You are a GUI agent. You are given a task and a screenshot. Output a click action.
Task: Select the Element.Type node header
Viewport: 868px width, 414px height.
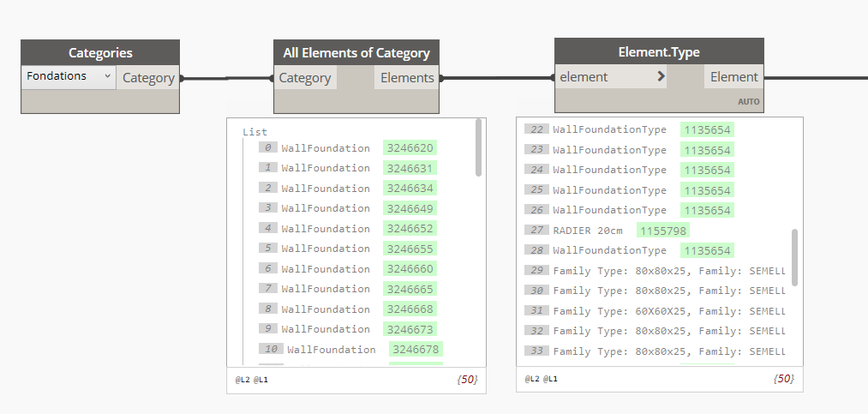659,52
